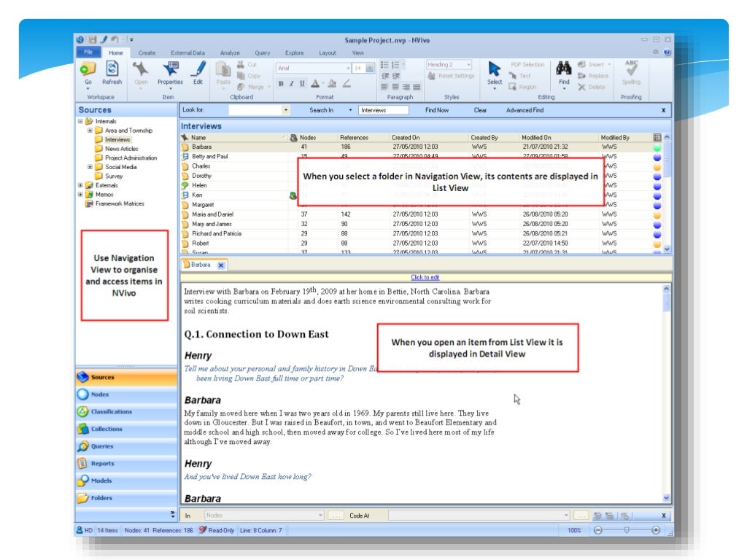Screen dimensions: 747x560
Task: Open the font size dropdown
Action: click(x=370, y=68)
